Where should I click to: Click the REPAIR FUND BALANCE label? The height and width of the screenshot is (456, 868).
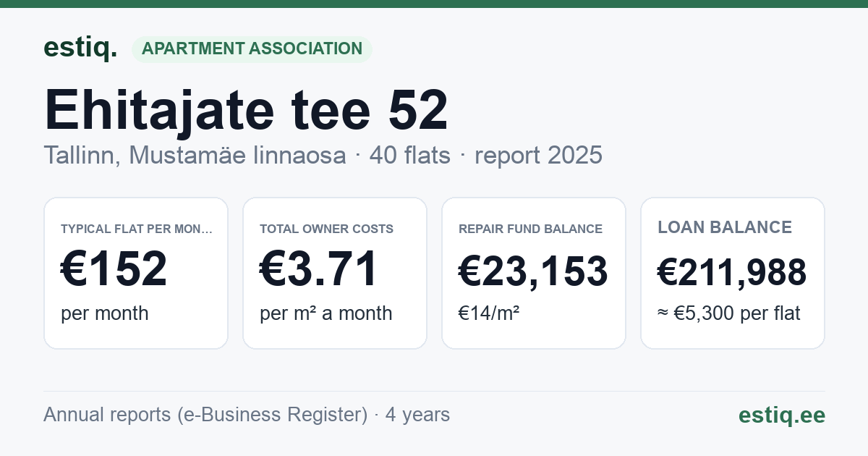click(x=530, y=229)
